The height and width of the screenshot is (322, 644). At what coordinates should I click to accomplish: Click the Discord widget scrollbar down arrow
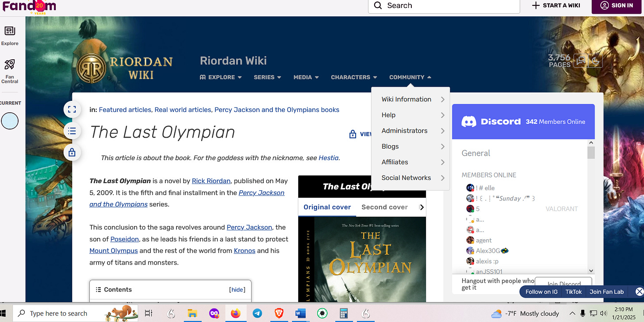coord(591,271)
